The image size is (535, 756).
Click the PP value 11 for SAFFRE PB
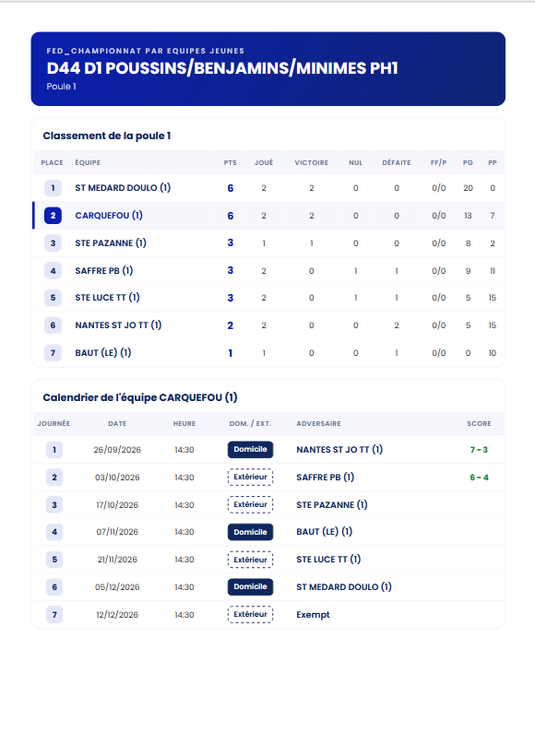[x=493, y=270]
